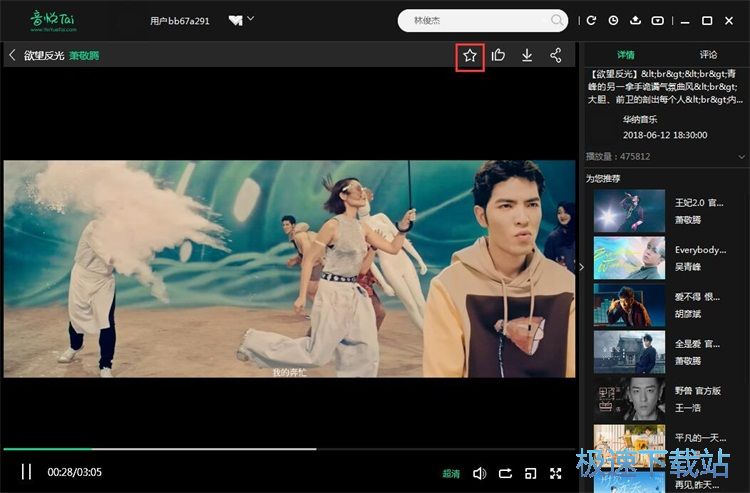
Task: Refresh the page with the reload icon
Action: [x=592, y=21]
